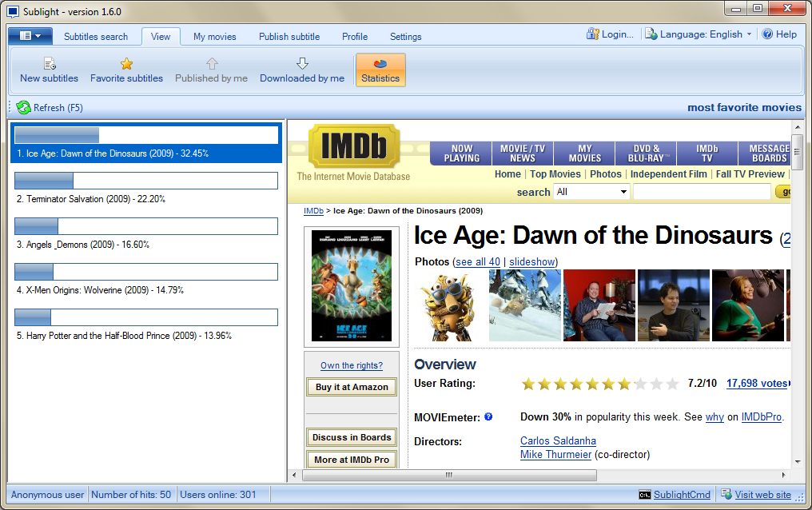
Task: Click the Published by me arrow icon
Action: click(x=212, y=64)
